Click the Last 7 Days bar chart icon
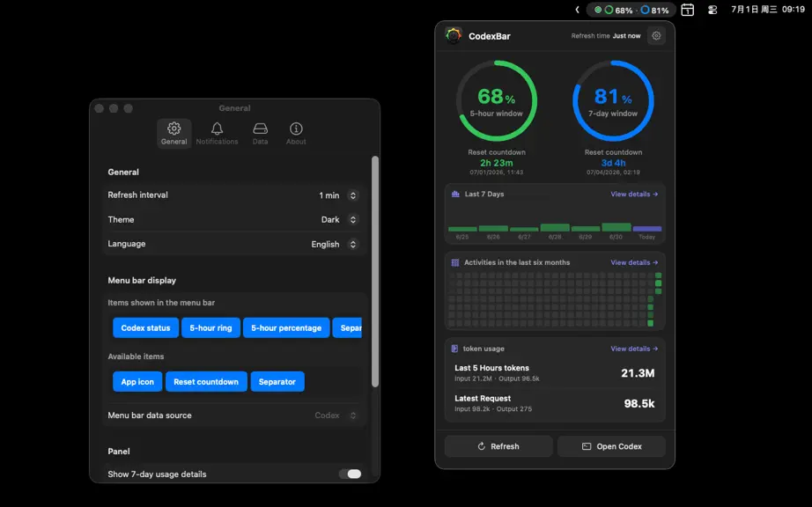The image size is (812, 507). tap(455, 194)
